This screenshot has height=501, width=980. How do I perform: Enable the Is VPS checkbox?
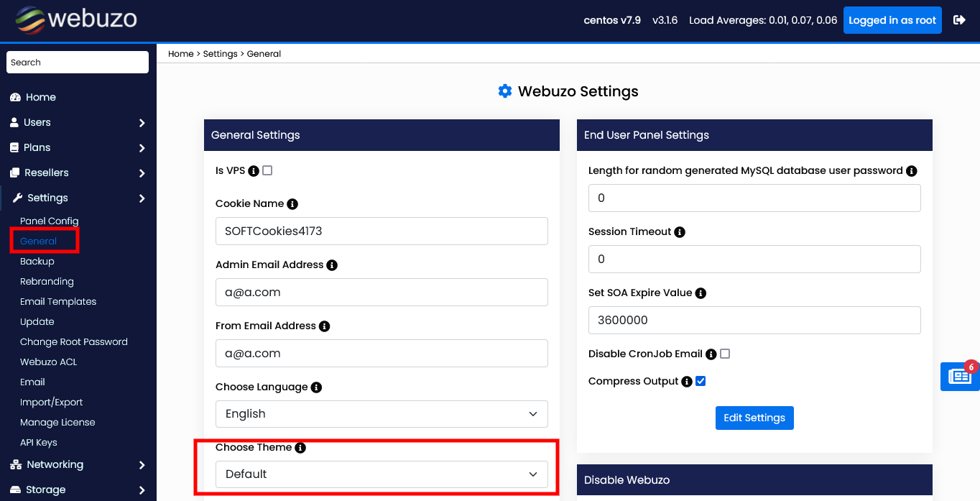[x=267, y=170]
